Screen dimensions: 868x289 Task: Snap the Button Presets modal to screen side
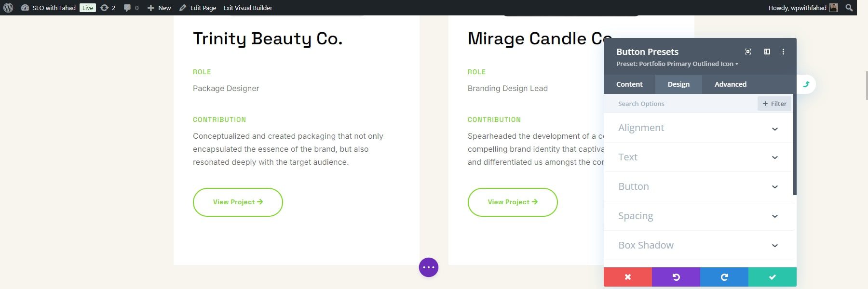767,52
